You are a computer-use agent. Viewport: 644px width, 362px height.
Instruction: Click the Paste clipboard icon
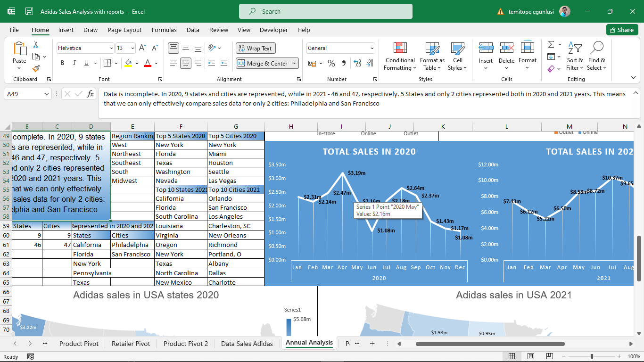click(20, 49)
